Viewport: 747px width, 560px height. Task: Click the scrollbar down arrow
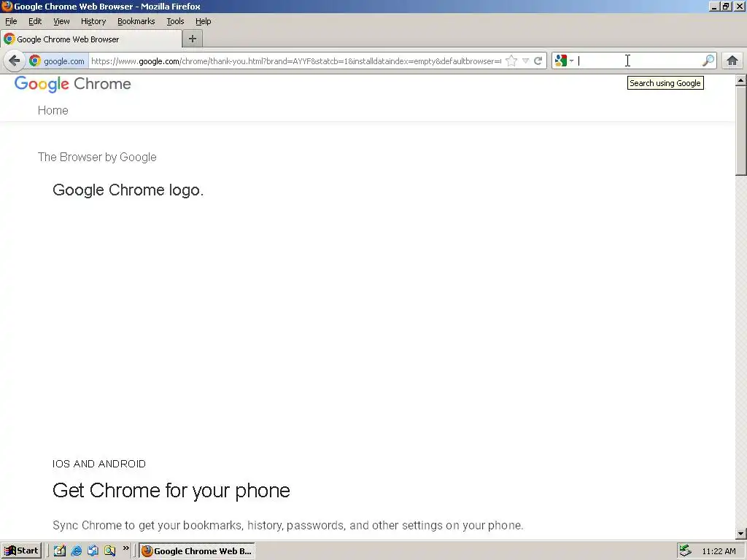tap(741, 534)
